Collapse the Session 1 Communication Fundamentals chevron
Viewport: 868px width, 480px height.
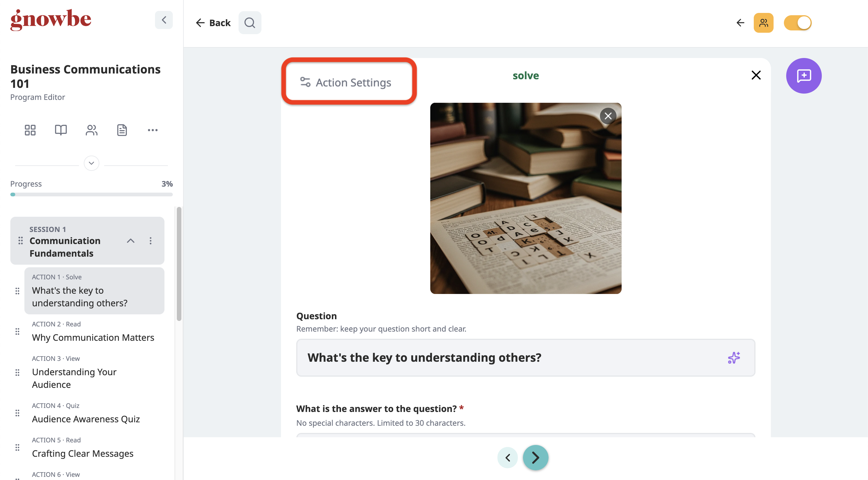coord(130,241)
